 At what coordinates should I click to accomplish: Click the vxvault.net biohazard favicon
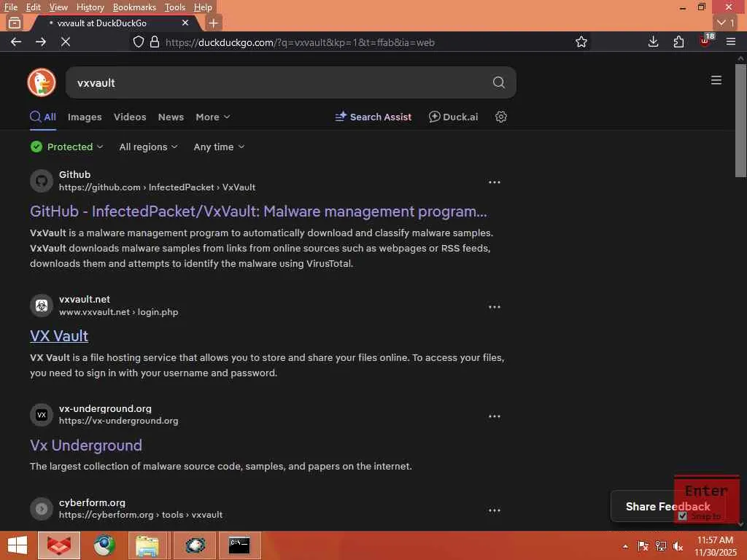(x=42, y=306)
